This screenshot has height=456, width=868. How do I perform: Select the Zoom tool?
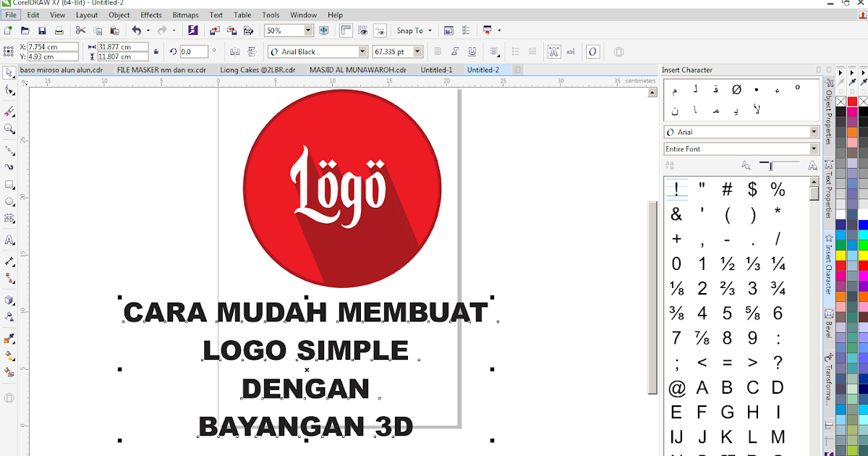pyautogui.click(x=9, y=129)
